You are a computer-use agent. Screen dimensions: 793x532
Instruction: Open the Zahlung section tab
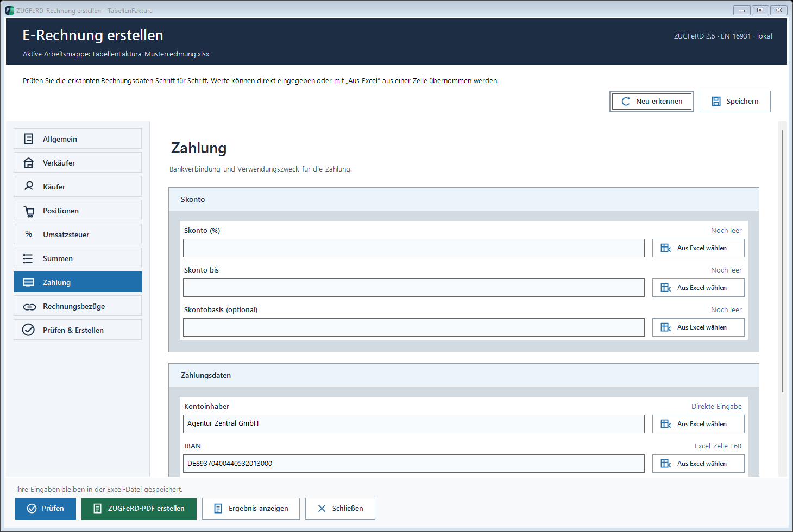point(78,282)
